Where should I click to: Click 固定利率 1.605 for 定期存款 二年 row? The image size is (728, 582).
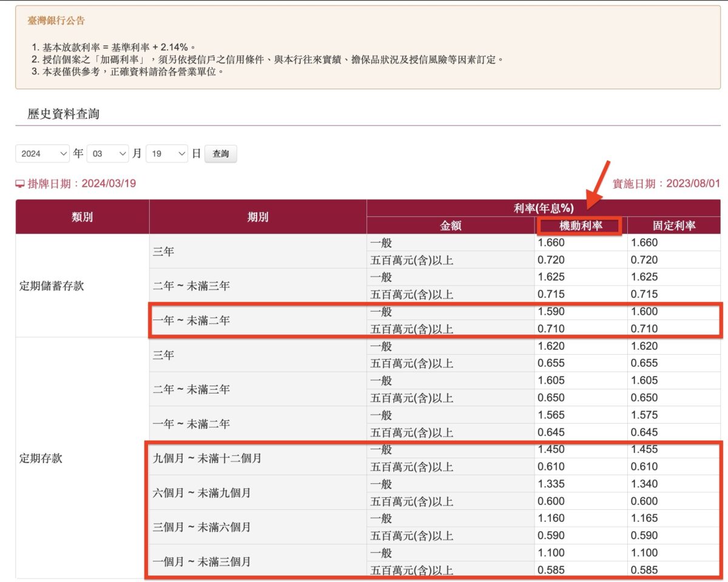tap(644, 381)
